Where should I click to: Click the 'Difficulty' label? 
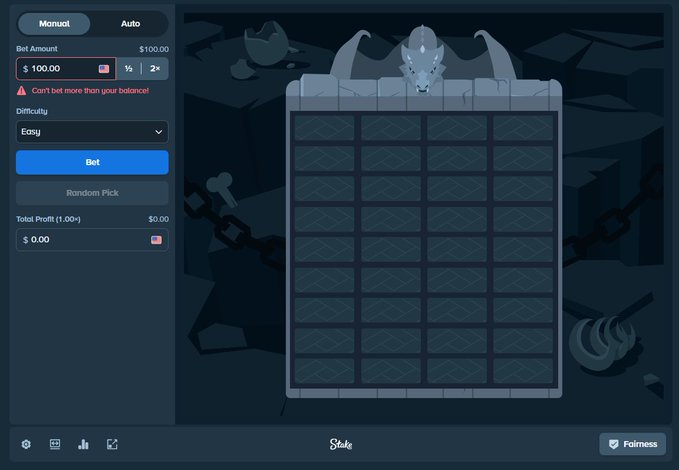tap(32, 111)
